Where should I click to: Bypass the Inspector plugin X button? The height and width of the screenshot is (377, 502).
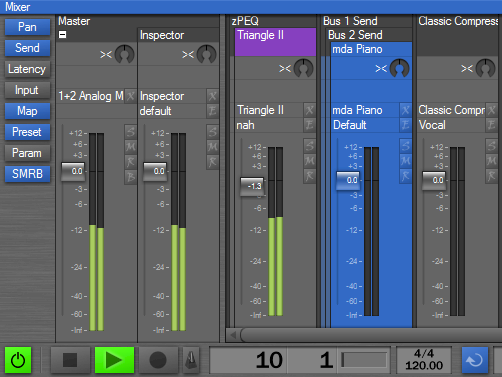pos(212,96)
